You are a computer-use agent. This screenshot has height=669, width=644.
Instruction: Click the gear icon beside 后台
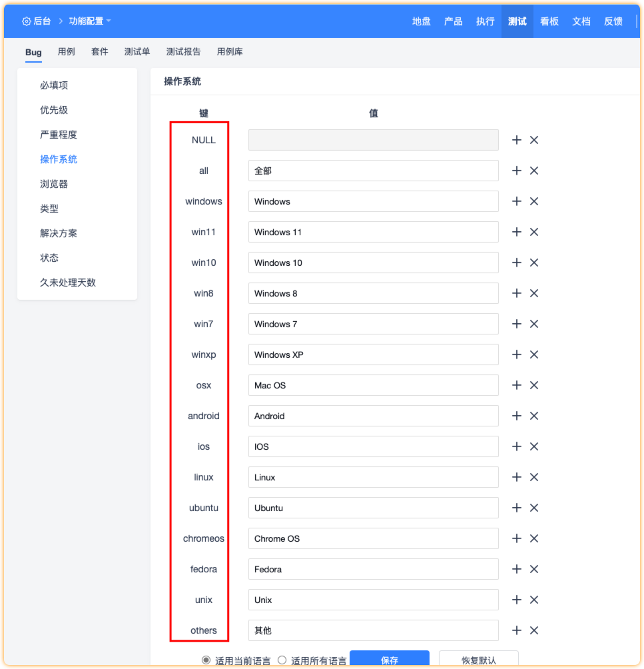[27, 21]
